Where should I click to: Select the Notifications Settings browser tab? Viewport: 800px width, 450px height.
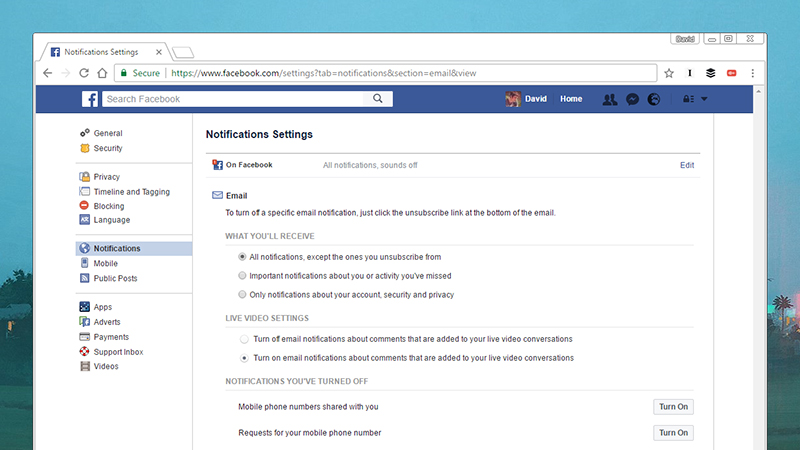102,52
